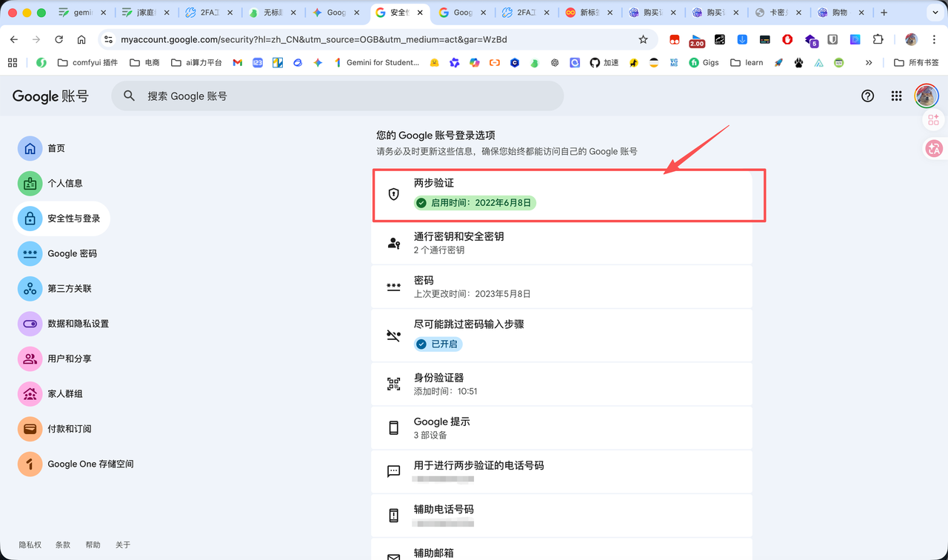
Task: Open 首页 in the left sidebar
Action: point(56,148)
